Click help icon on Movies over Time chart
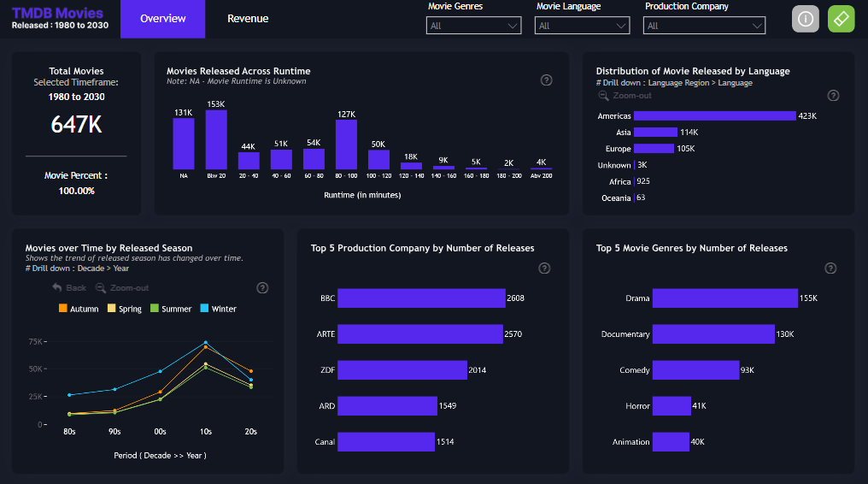868x484 pixels. coord(262,288)
